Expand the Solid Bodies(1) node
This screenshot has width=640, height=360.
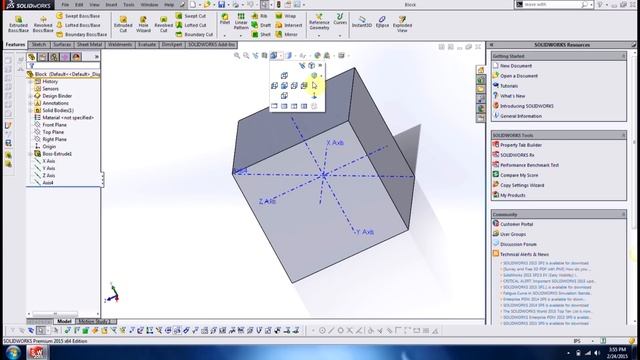(30, 111)
